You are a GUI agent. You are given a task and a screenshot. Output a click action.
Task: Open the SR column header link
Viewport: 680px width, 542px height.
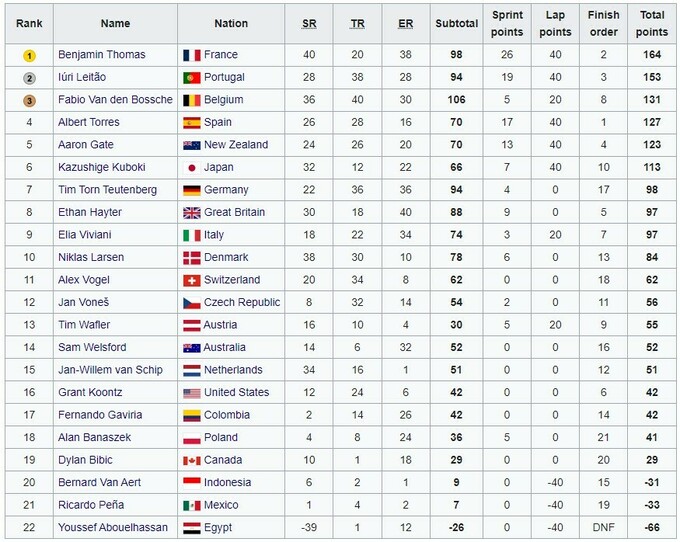coord(308,23)
